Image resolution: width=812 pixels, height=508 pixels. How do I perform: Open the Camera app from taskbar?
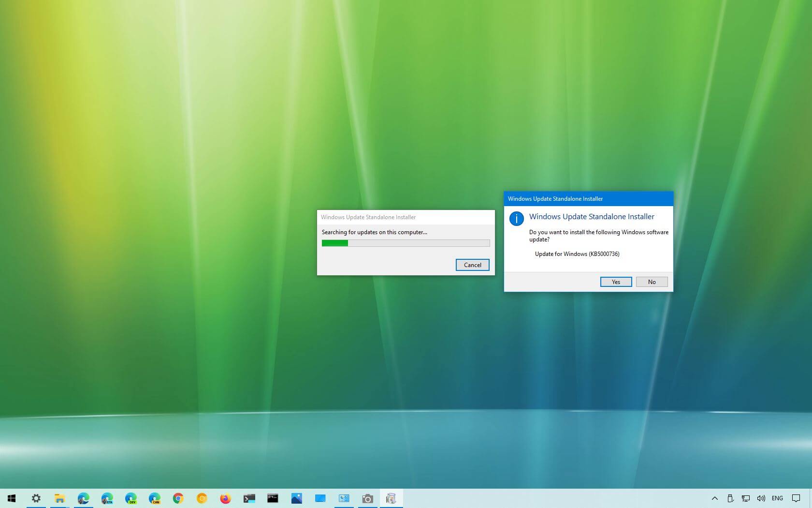coord(367,498)
